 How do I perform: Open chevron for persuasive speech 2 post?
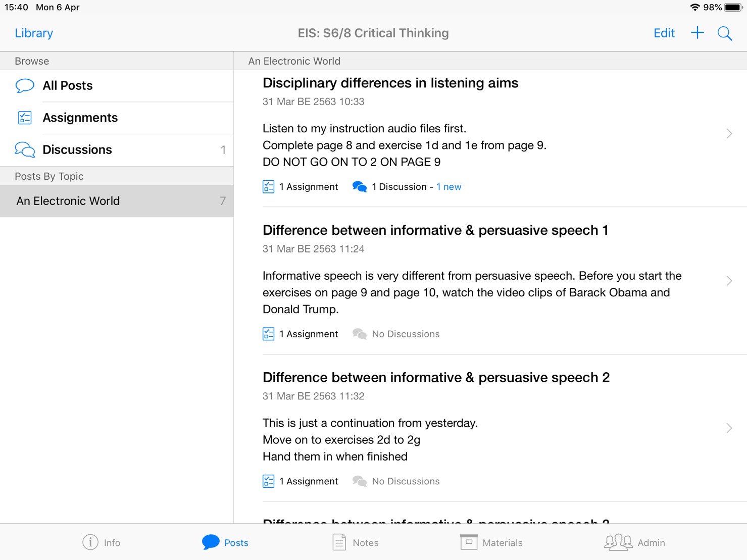729,428
